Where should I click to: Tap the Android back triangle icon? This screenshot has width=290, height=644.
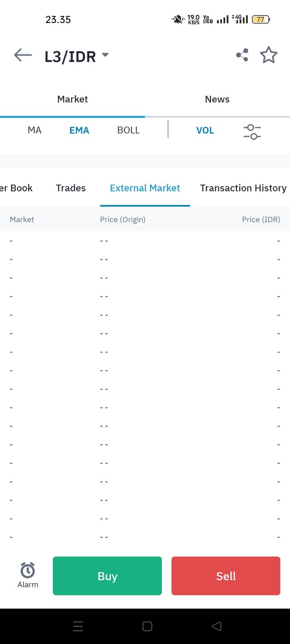tap(217, 626)
